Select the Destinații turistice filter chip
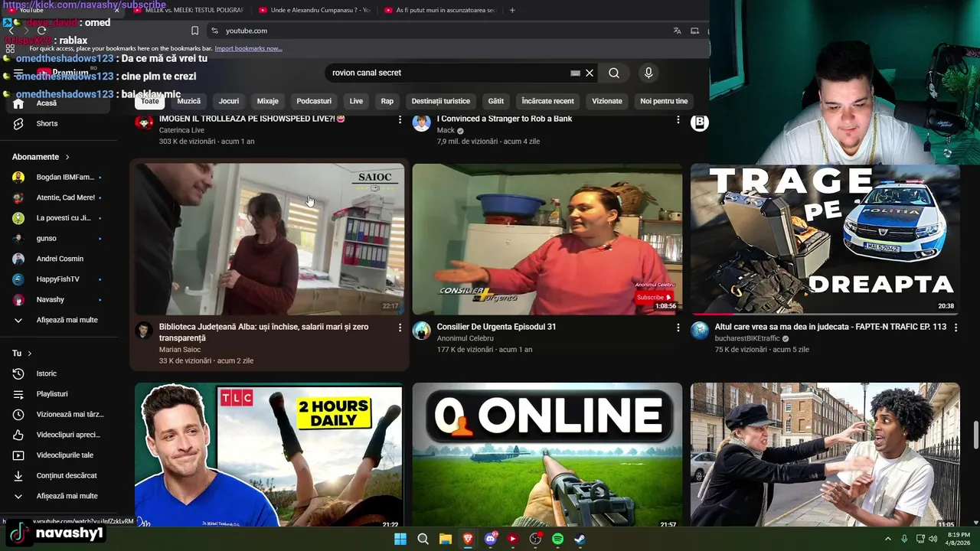This screenshot has height=551, width=980. coord(441,101)
